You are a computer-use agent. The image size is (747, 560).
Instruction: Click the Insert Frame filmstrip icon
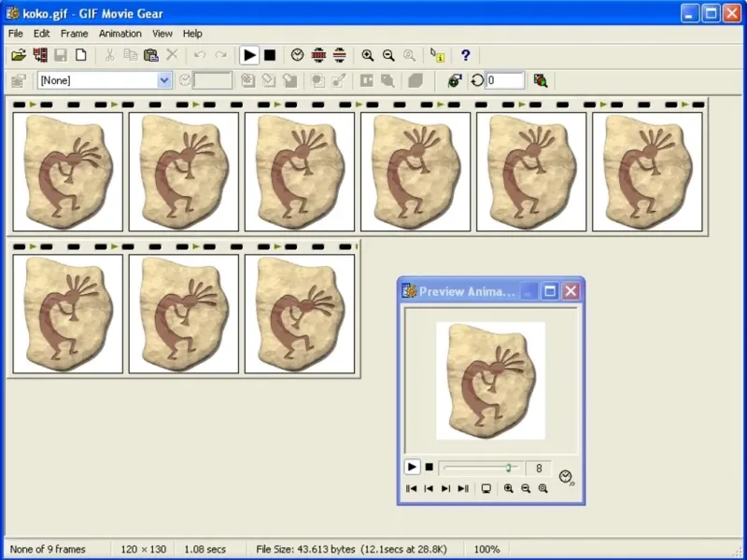click(x=40, y=56)
